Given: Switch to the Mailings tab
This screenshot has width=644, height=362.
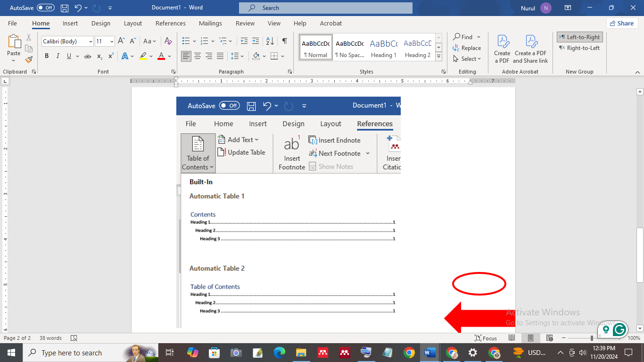Looking at the screenshot, I should [210, 23].
